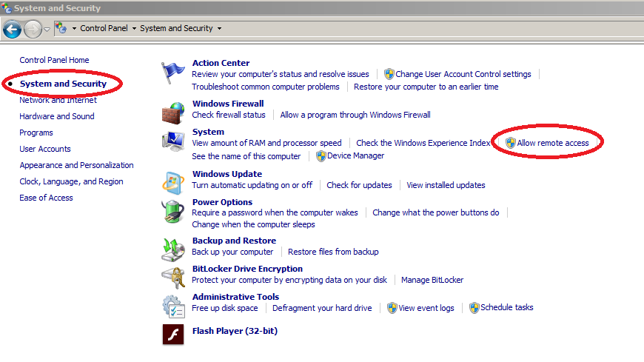The width and height of the screenshot is (644, 362).
Task: Open the Device Manager link
Action: [355, 156]
